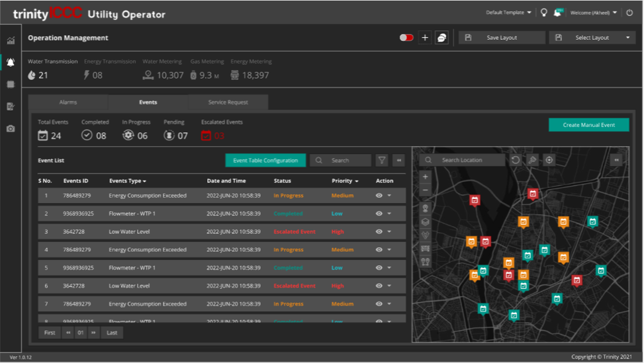Click page number 01 in pagination
The image size is (644, 363).
coord(81,333)
